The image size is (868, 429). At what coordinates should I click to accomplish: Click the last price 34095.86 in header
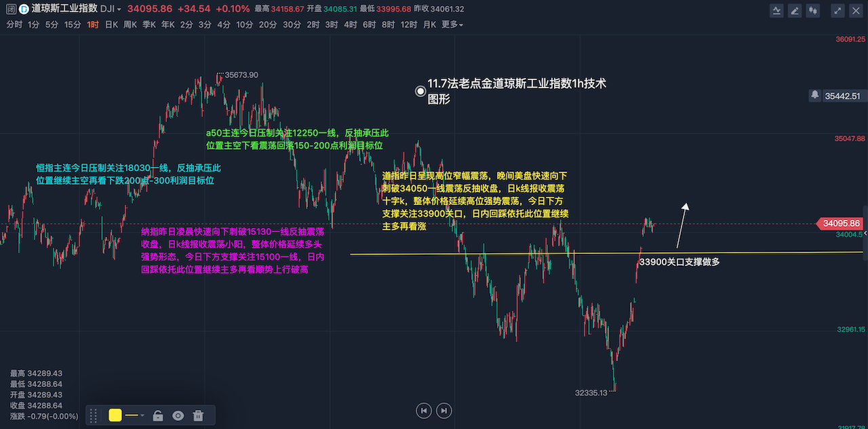150,9
